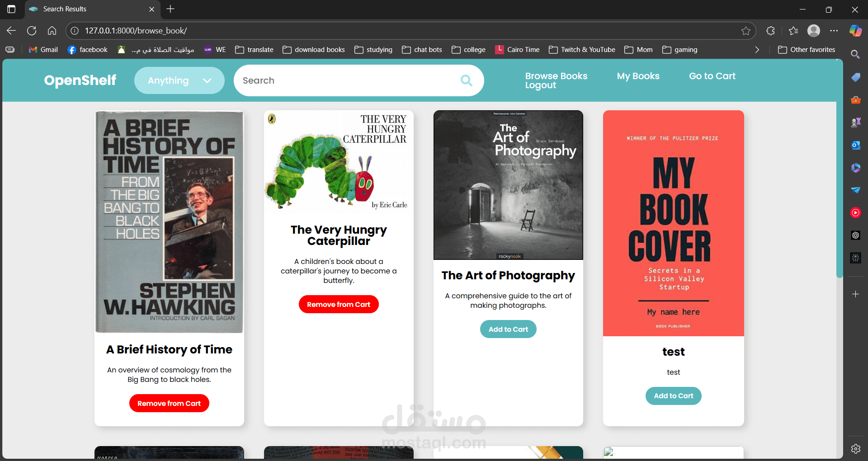868x461 pixels.
Task: Click the sidebar search icon
Action: [x=855, y=55]
